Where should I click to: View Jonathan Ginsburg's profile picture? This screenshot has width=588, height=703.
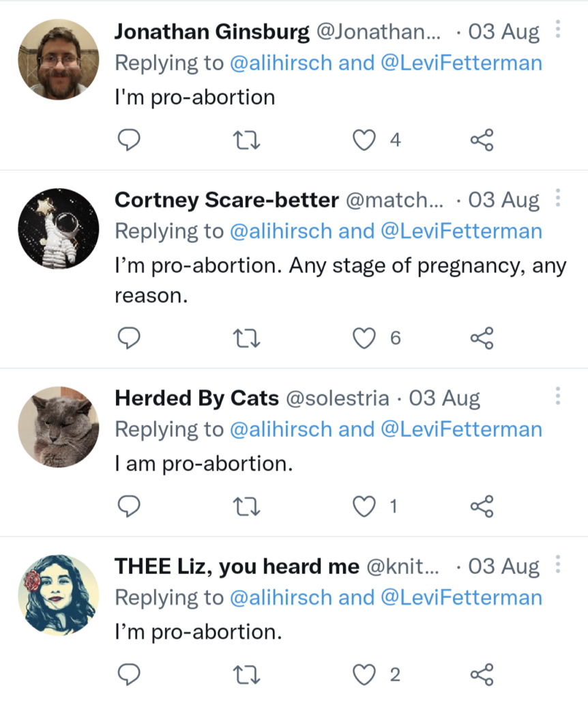coord(58,58)
